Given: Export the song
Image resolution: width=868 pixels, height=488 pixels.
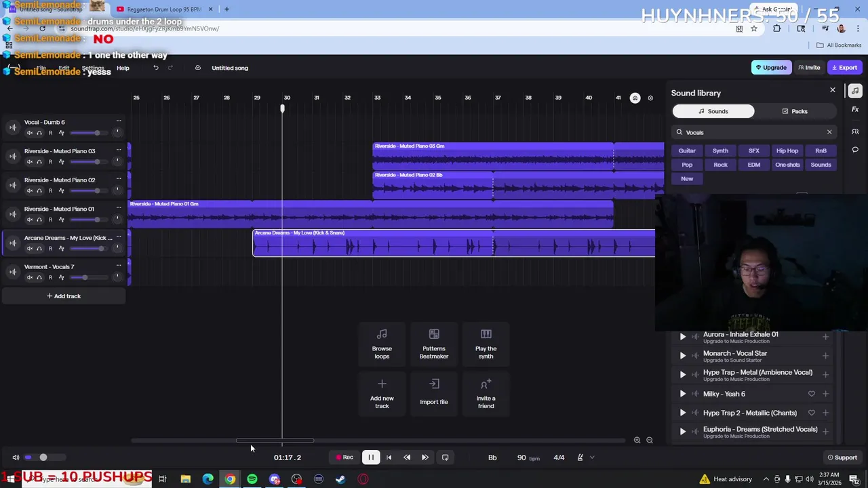Looking at the screenshot, I should pyautogui.click(x=845, y=68).
